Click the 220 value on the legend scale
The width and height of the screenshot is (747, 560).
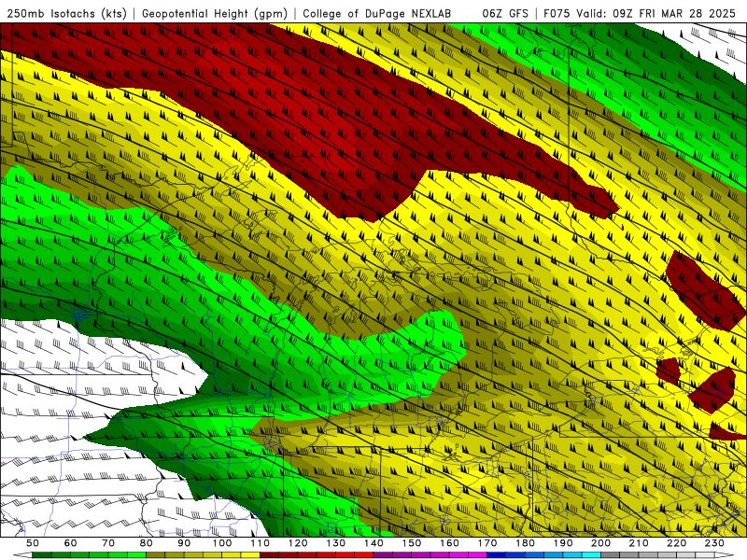(676, 543)
